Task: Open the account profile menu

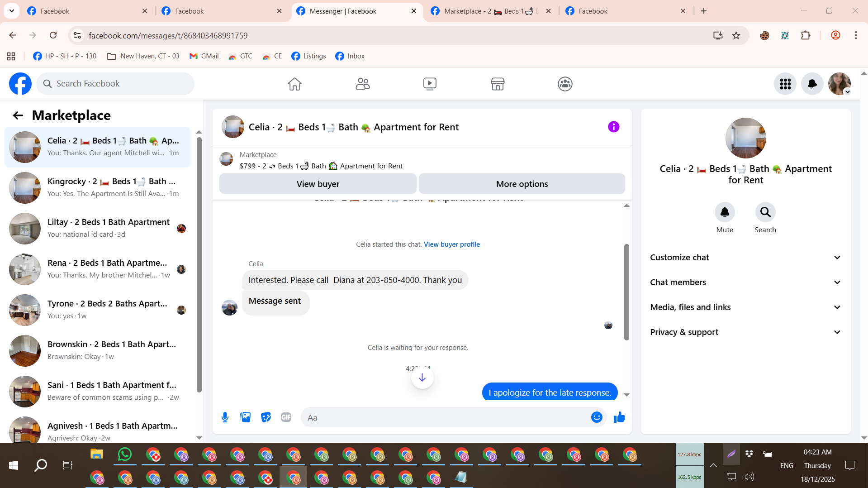Action: [x=840, y=84]
